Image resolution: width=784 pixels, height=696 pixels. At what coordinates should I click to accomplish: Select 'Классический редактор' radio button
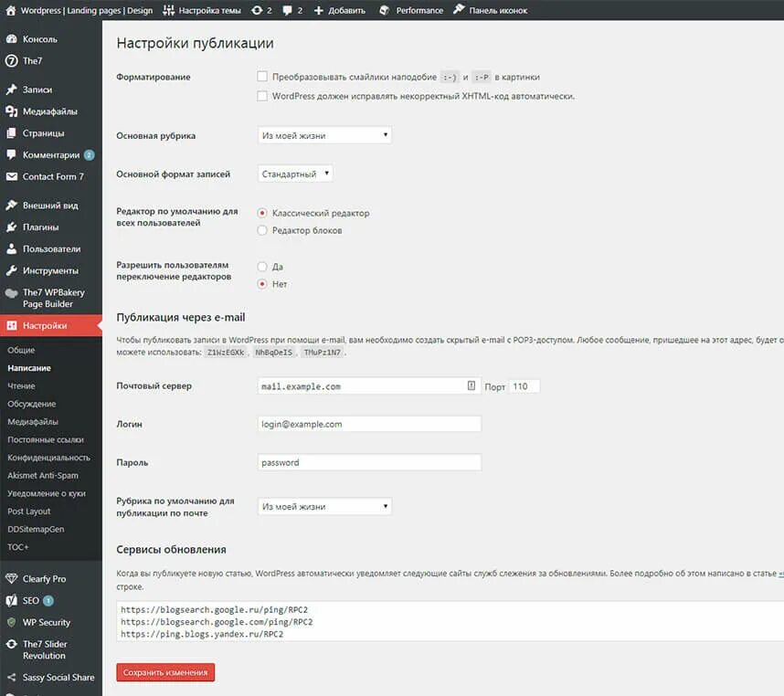point(262,214)
